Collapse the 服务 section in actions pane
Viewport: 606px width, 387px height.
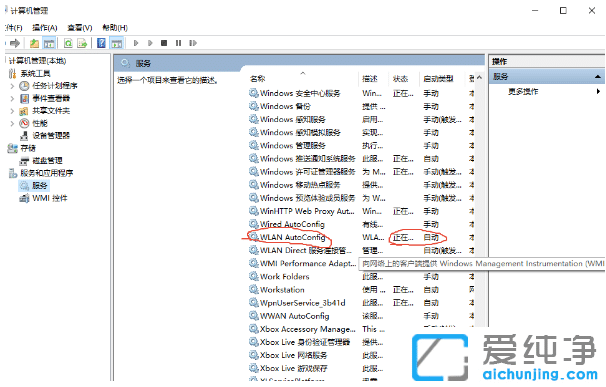point(597,77)
